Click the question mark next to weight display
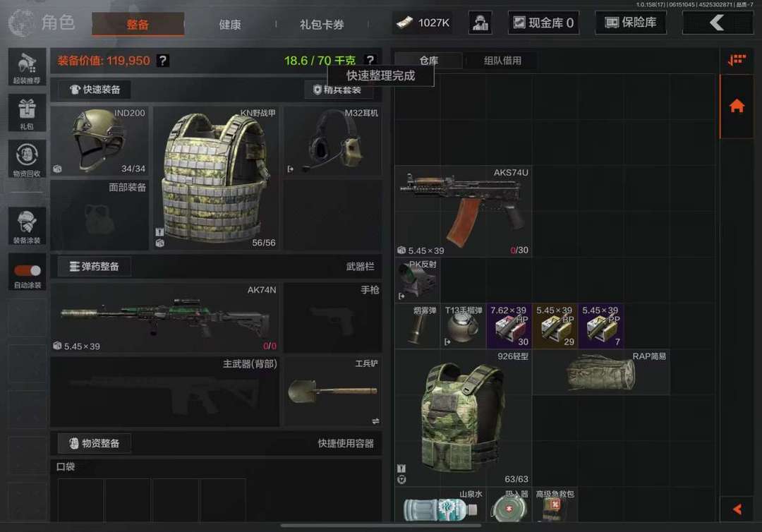The width and height of the screenshot is (762, 532). [370, 60]
